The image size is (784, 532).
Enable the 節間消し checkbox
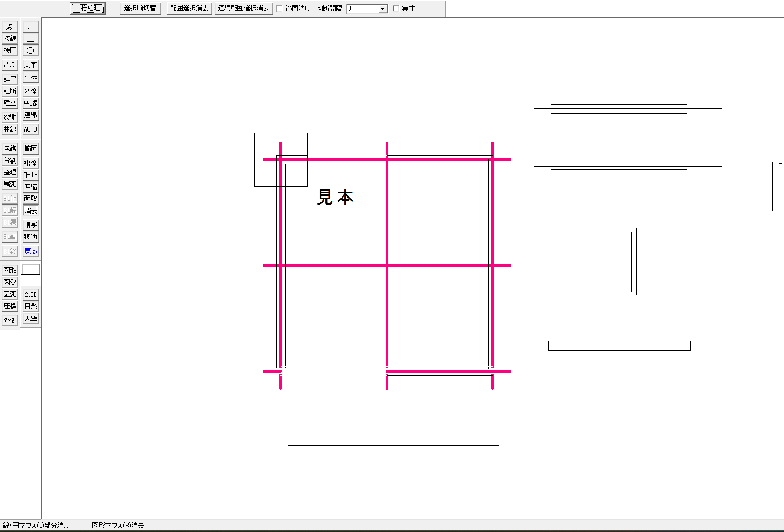click(279, 9)
